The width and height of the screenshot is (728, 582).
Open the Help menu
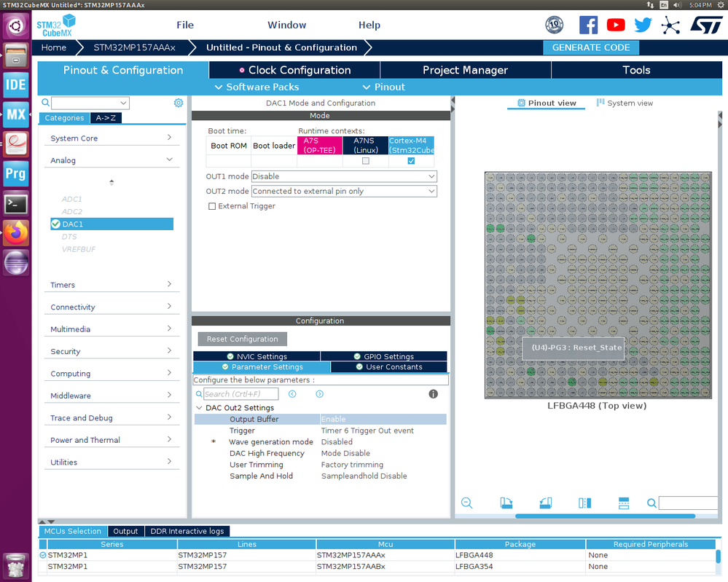[369, 25]
